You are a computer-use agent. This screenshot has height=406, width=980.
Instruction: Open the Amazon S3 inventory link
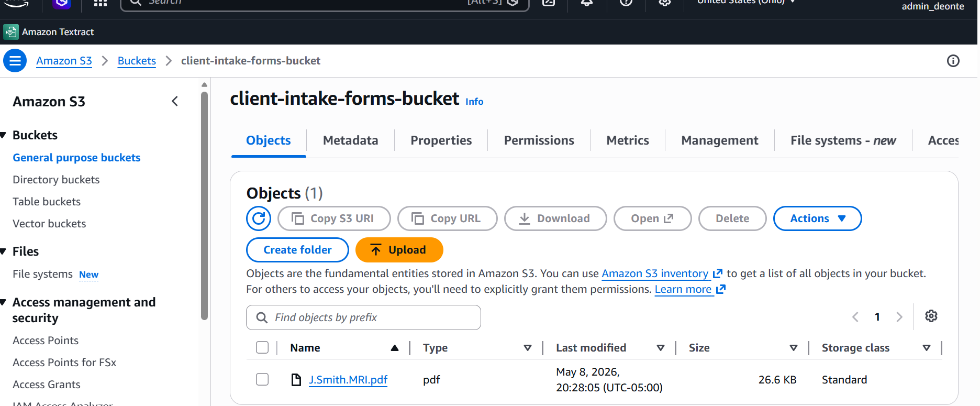coord(655,273)
